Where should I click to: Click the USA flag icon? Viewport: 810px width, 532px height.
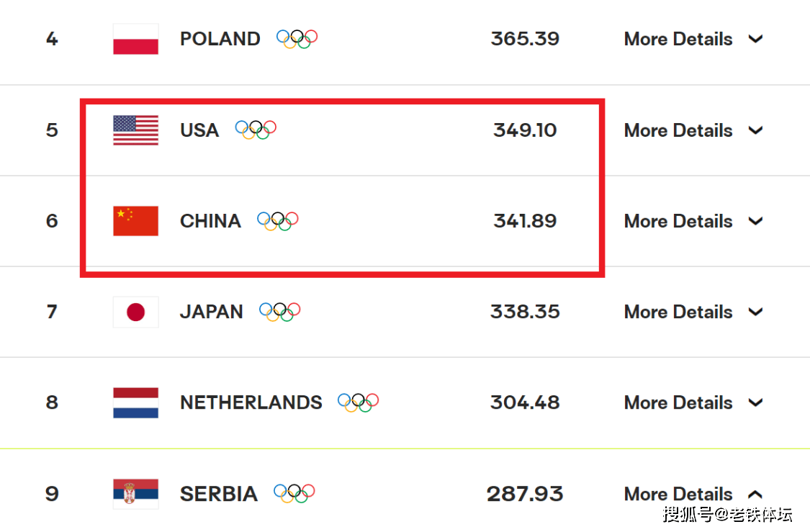[135, 130]
